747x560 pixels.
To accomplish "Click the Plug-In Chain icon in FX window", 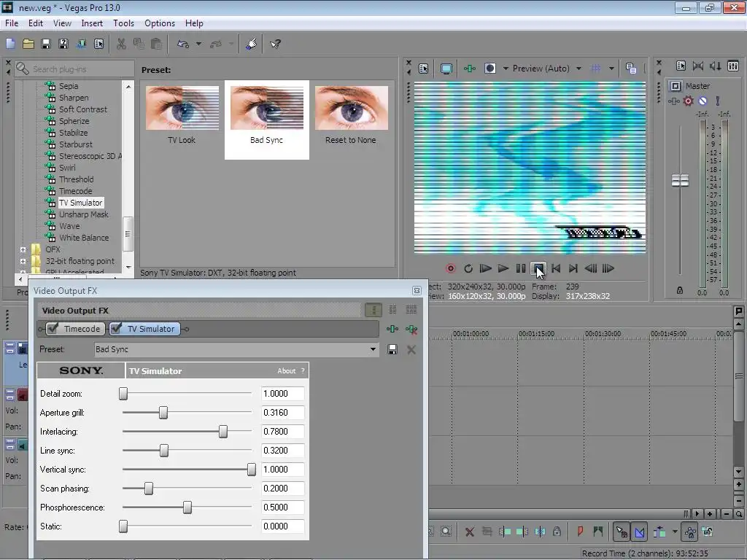I will [x=392, y=329].
